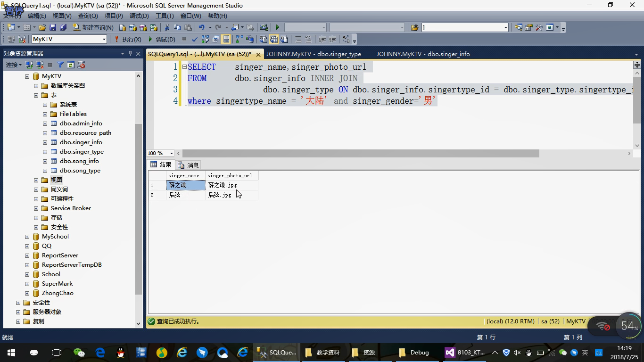Disconnect Object Explorer with the red-x computer icon

coord(40,65)
